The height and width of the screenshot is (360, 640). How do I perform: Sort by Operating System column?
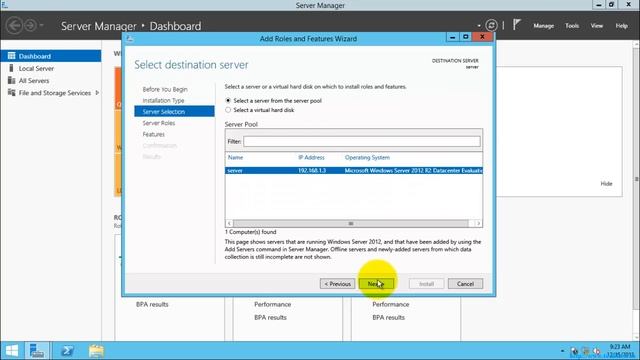367,157
